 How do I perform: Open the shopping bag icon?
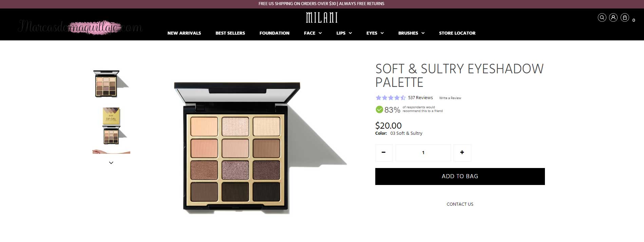625,18
